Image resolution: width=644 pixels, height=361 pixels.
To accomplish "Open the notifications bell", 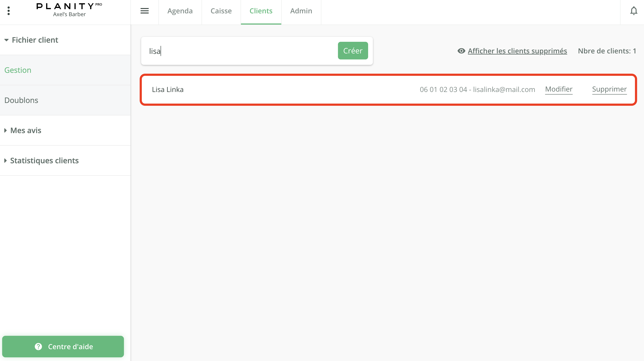I will point(633,11).
